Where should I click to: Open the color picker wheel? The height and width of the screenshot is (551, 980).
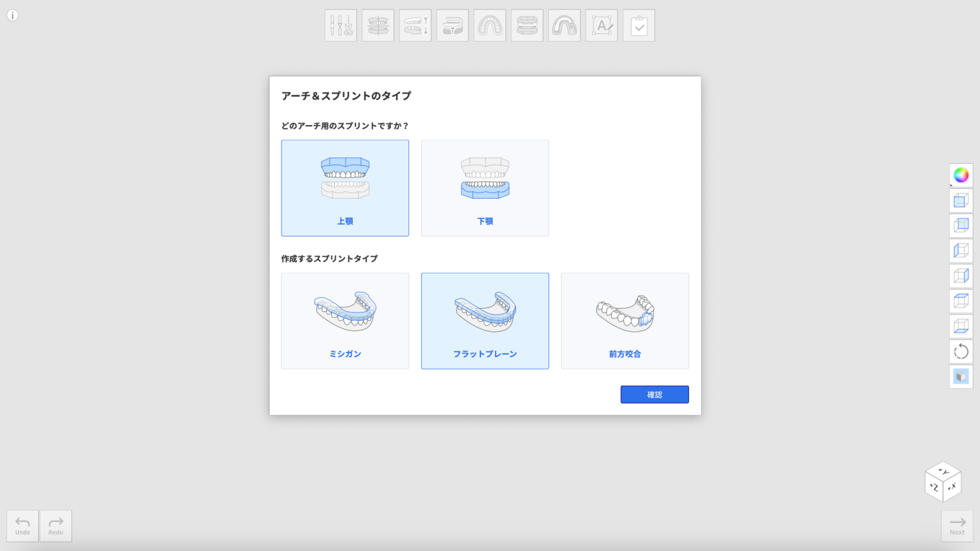[x=960, y=175]
